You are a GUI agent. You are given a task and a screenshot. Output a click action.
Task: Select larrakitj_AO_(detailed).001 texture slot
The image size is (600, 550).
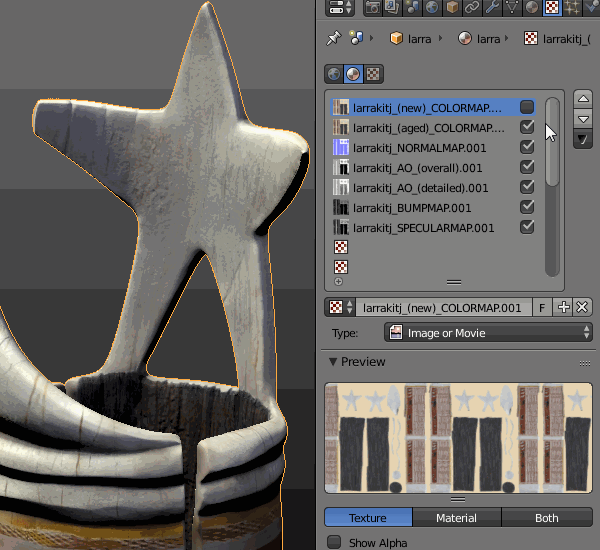coord(432,188)
